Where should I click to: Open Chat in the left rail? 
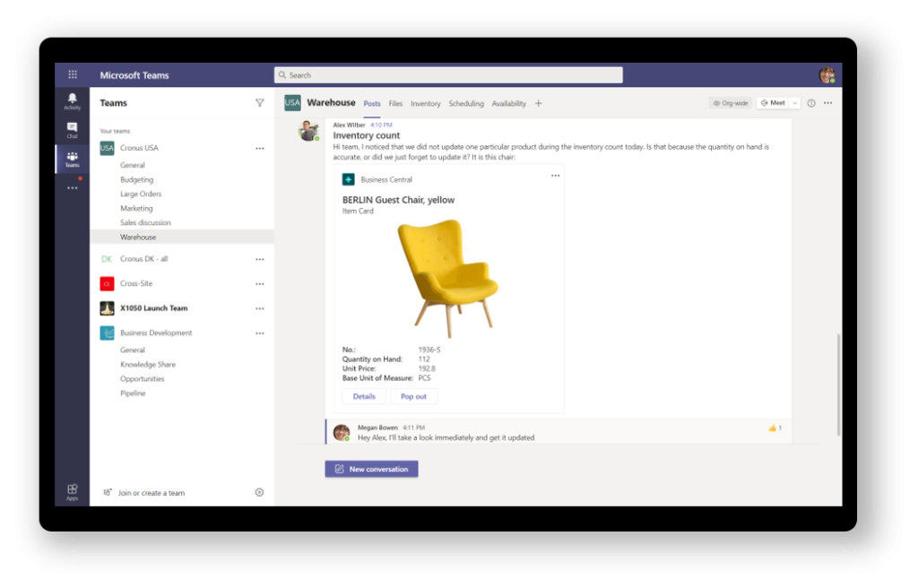click(x=72, y=130)
